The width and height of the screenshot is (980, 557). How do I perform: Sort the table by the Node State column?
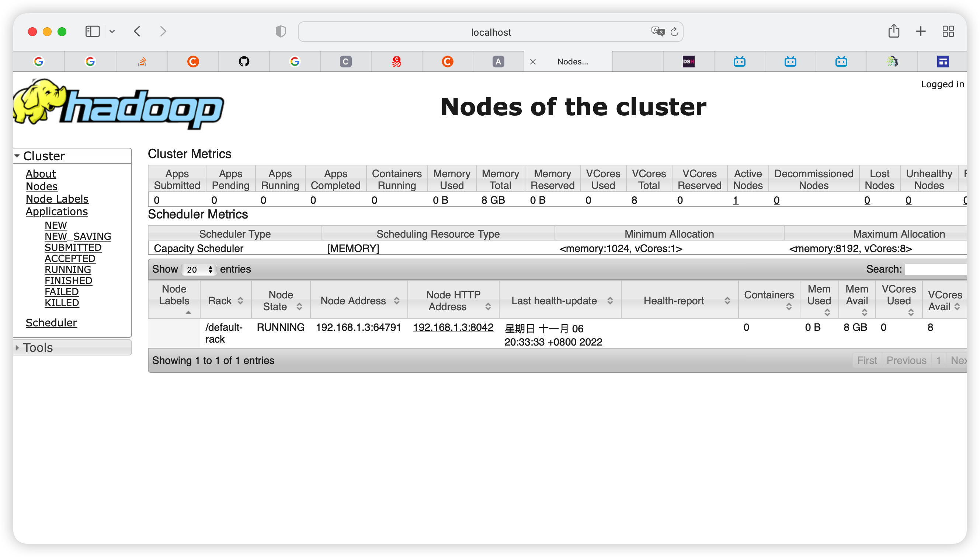(x=281, y=301)
